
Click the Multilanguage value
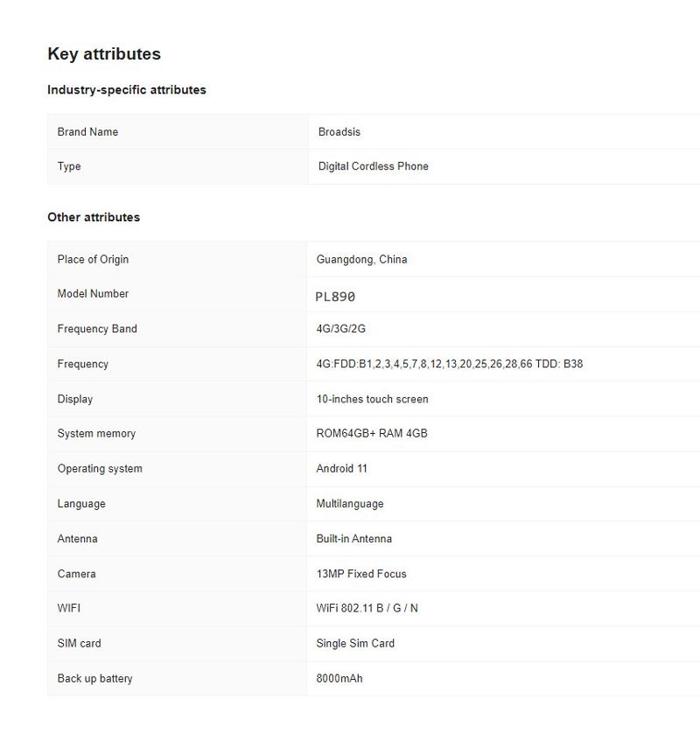click(349, 504)
